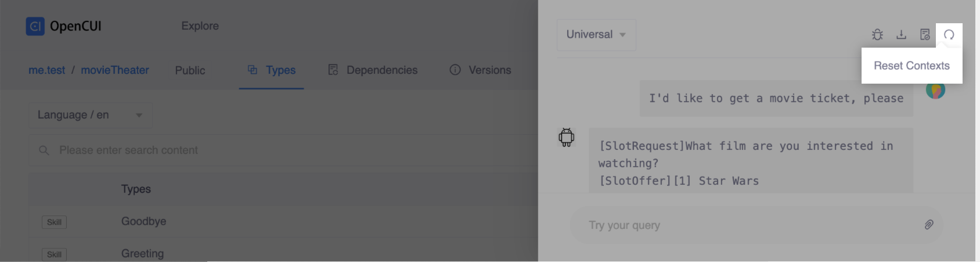Click the bot android avatar icon
Image resolution: width=980 pixels, height=262 pixels.
566,138
